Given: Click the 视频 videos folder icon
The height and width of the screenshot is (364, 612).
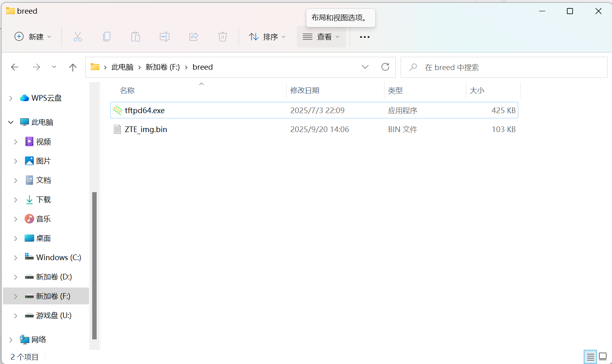Looking at the screenshot, I should (x=29, y=141).
